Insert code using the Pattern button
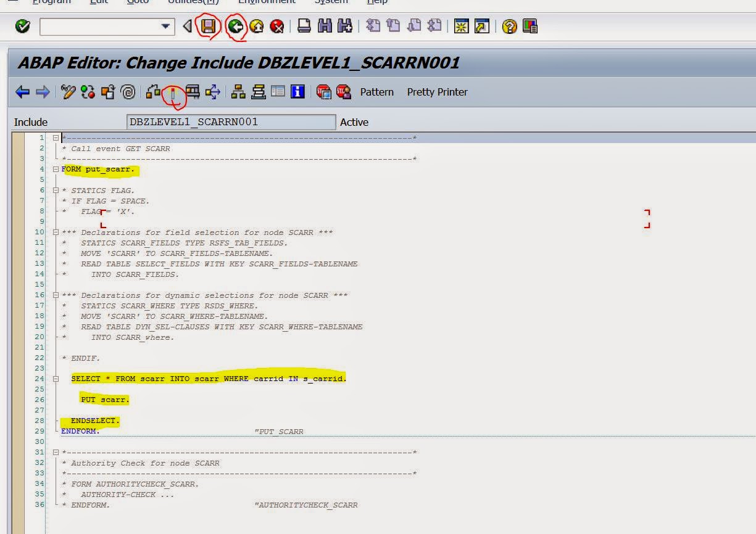 coord(376,92)
